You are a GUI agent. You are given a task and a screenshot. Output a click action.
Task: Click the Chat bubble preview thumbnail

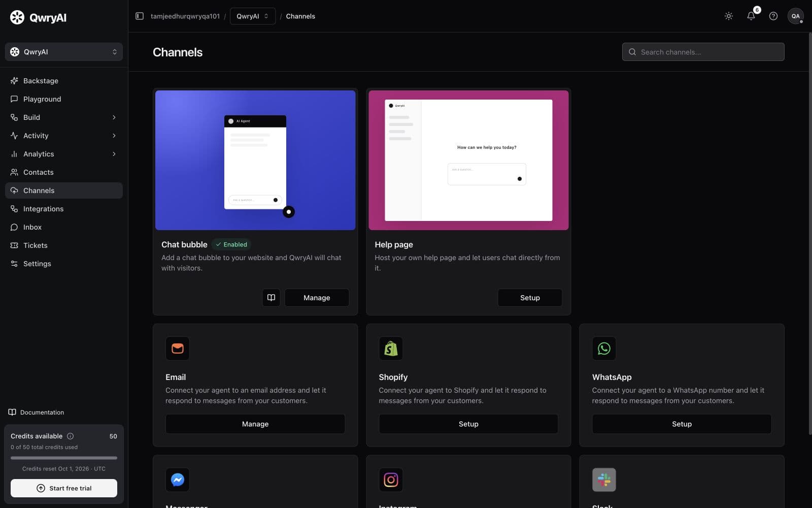255,160
